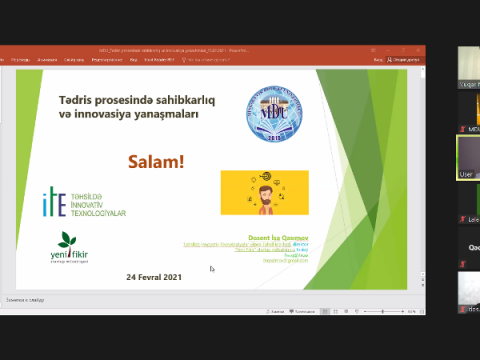Click the yellow bearded man illustration
Screen dimensions: 480x360
click(265, 193)
